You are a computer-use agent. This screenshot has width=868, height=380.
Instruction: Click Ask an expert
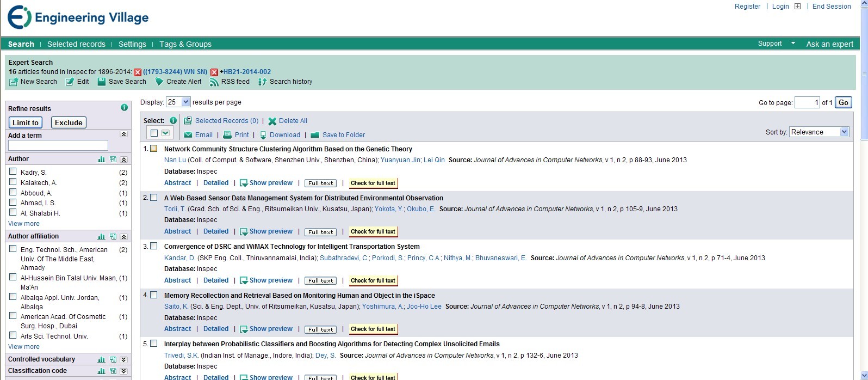pos(829,44)
